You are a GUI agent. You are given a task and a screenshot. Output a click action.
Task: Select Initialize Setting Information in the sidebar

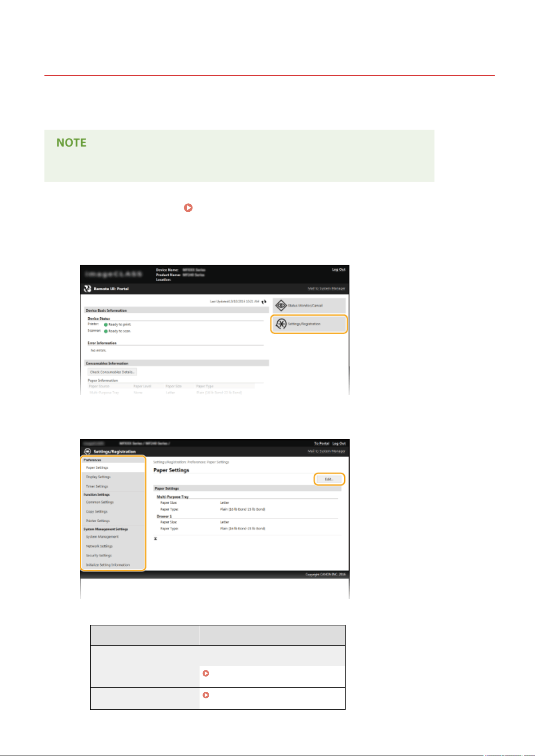[108, 565]
